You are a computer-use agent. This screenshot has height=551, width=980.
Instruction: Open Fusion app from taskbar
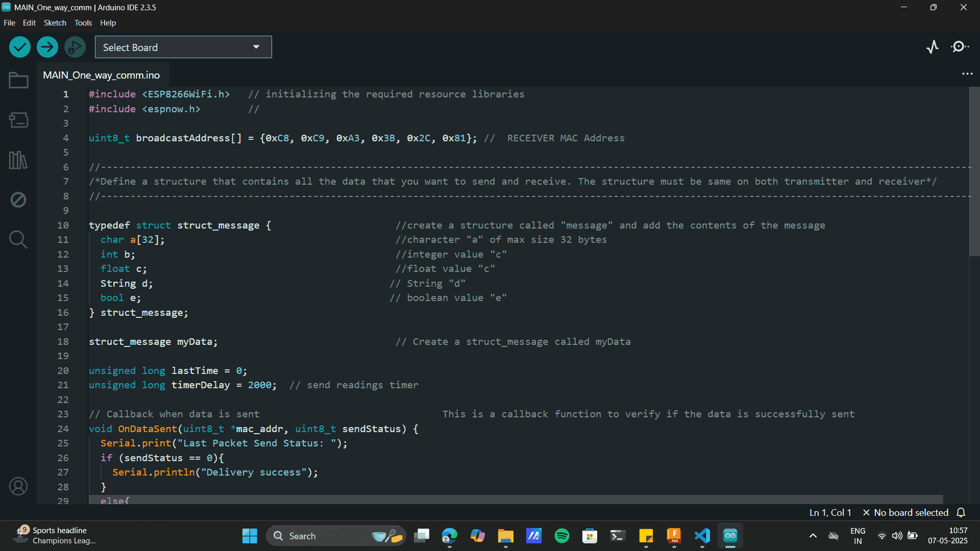[x=674, y=536]
